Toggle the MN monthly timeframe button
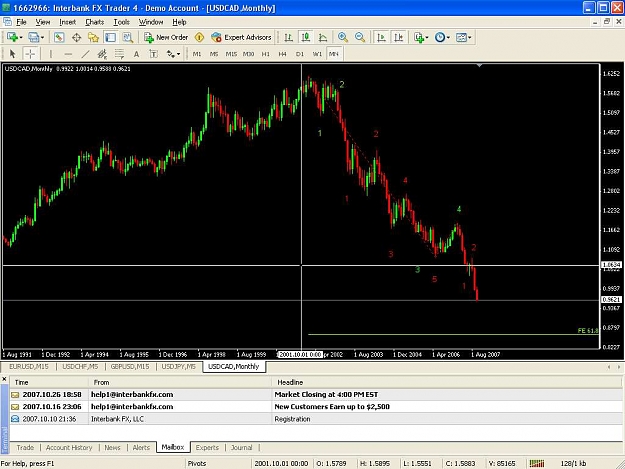This screenshot has width=625, height=469. coord(334,54)
